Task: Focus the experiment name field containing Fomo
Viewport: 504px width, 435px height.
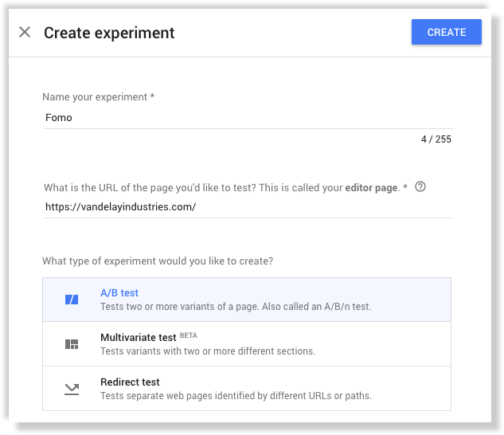Action: click(248, 118)
